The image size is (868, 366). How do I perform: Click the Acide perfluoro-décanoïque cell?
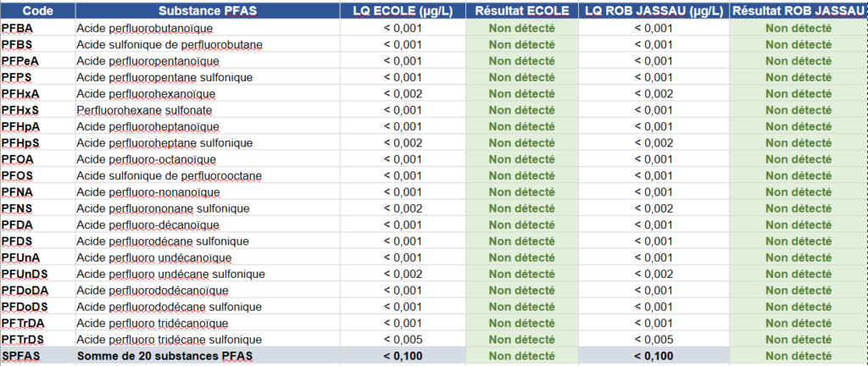point(147,225)
